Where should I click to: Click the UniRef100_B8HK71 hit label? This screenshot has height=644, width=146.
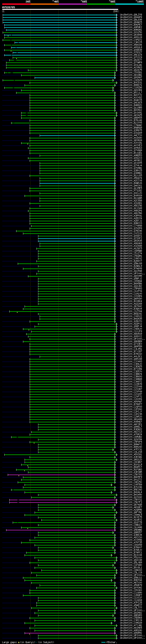(131, 85)
